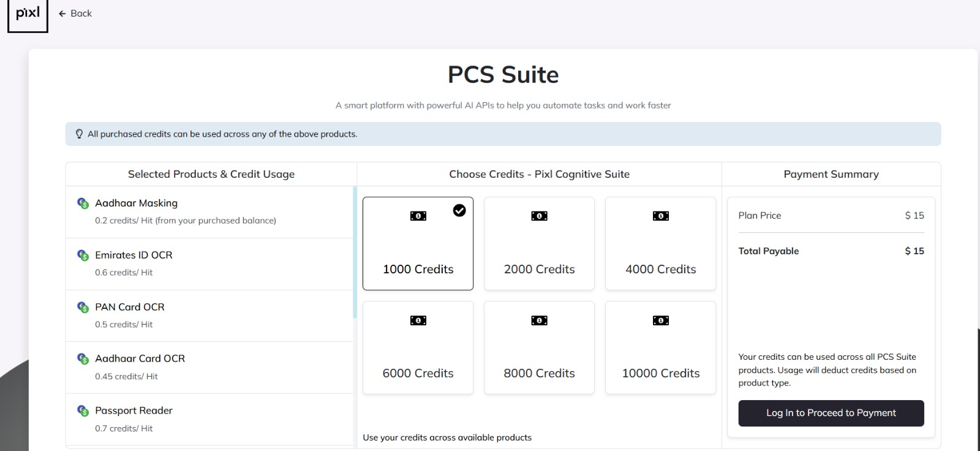Click the product list vertical scrollbar
This screenshot has width=980, height=451.
[x=355, y=252]
